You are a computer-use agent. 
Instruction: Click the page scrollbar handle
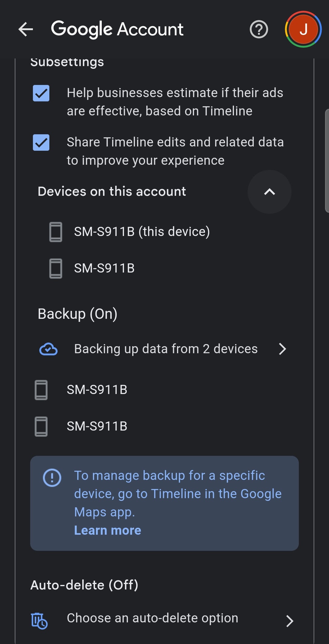tap(327, 160)
